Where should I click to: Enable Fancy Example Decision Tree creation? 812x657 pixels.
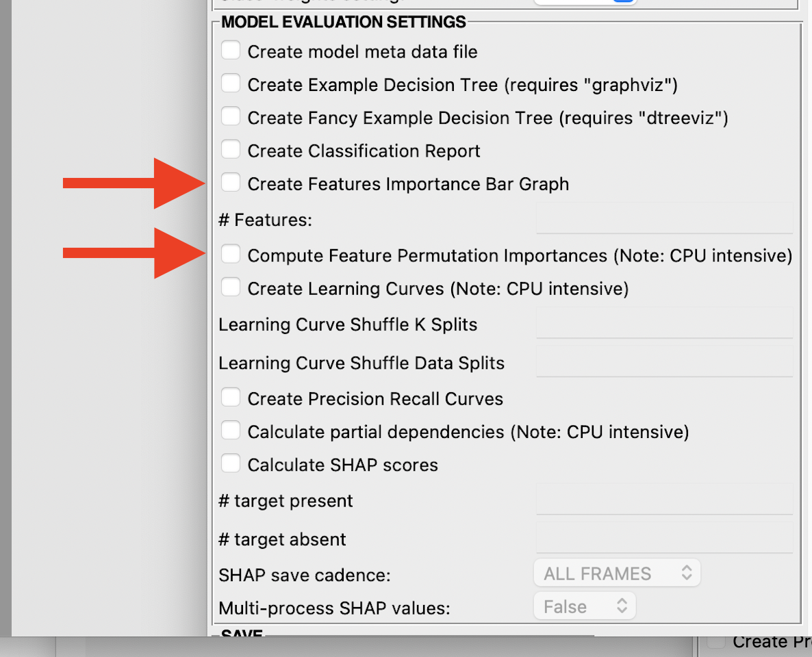231,116
